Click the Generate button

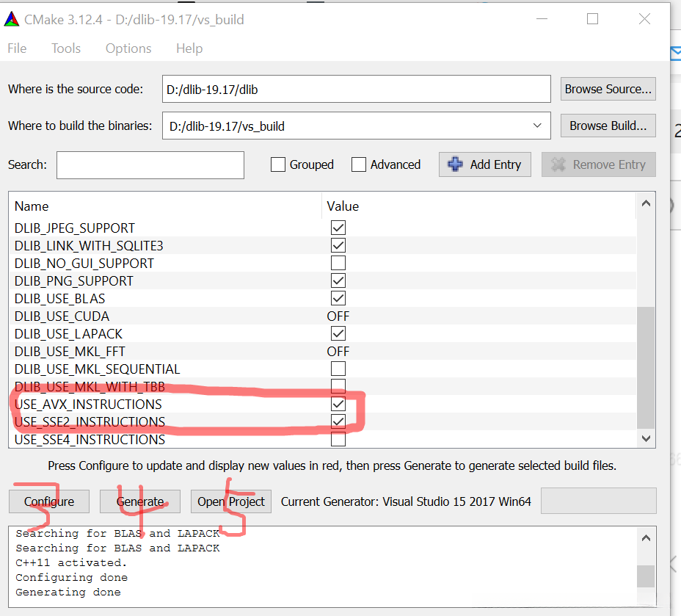(140, 501)
